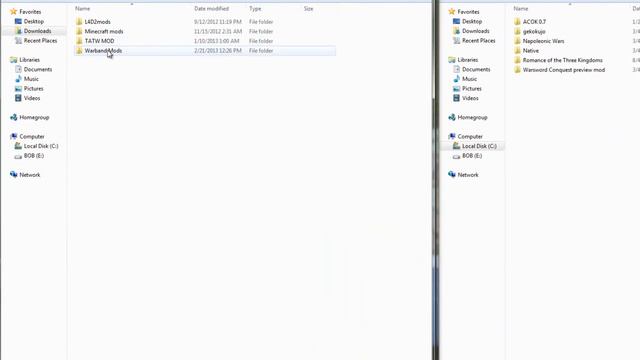Open Network in right window
640x360 pixels.
coord(468,175)
